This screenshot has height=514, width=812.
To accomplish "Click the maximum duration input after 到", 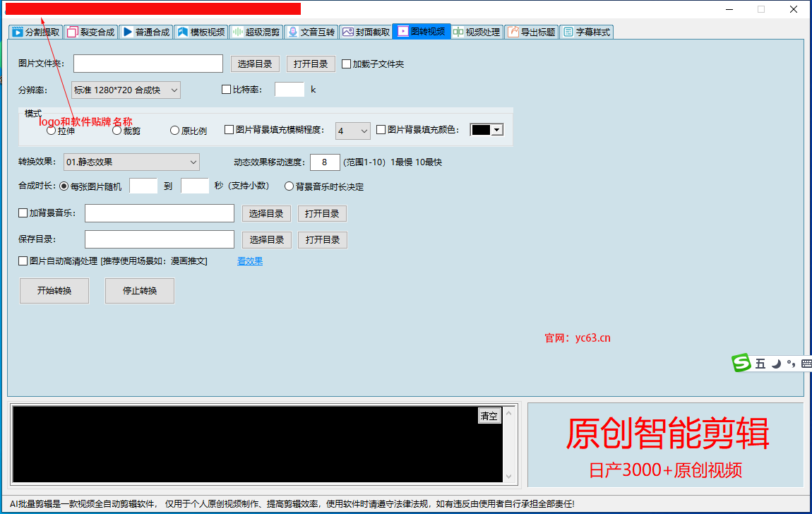I will (x=195, y=186).
